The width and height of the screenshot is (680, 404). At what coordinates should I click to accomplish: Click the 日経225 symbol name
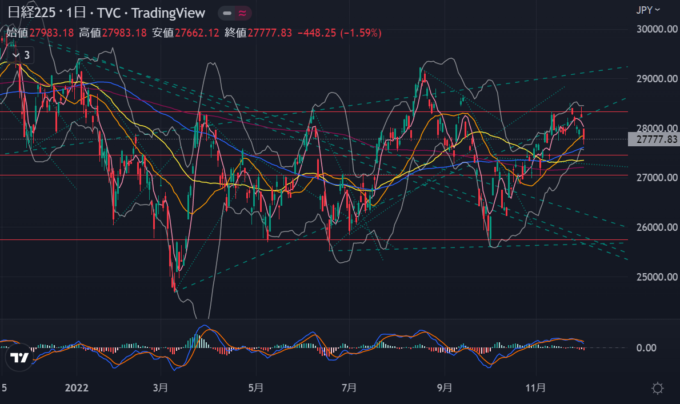(32, 14)
